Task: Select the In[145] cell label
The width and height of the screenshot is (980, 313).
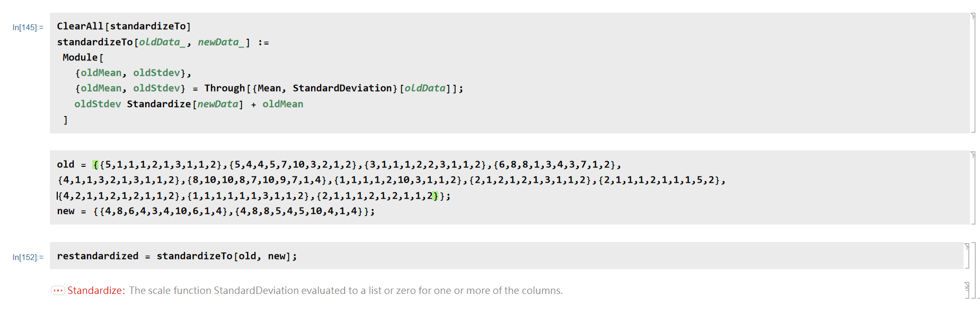Action: (28, 28)
